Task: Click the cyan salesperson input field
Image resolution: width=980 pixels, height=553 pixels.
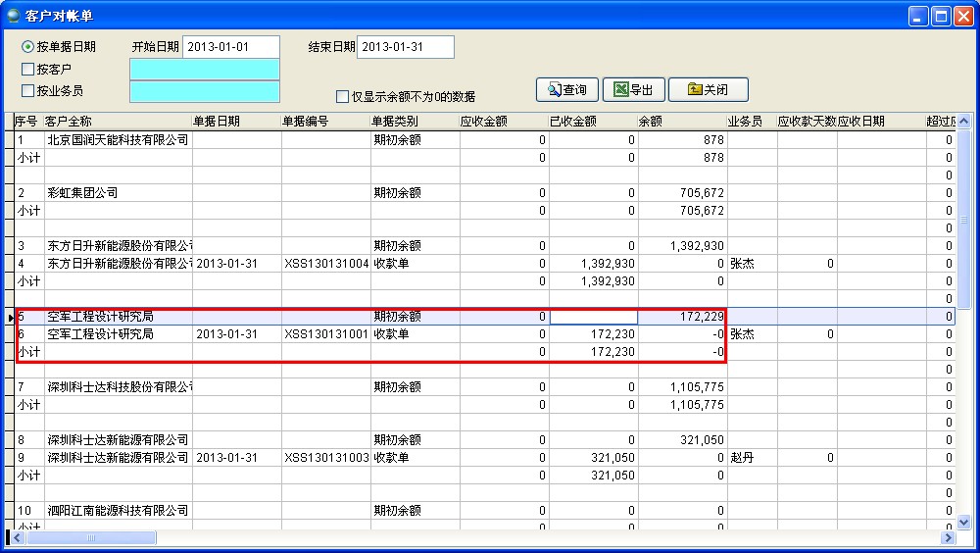Action: (205, 91)
